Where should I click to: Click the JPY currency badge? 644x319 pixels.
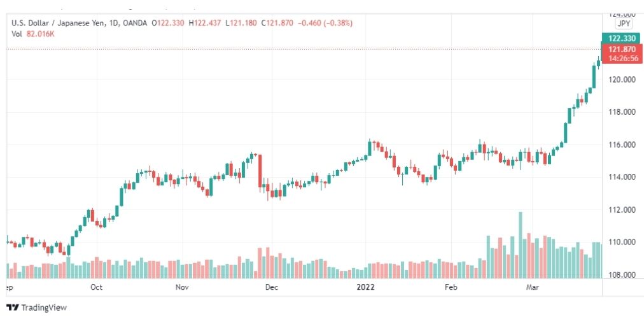624,24
